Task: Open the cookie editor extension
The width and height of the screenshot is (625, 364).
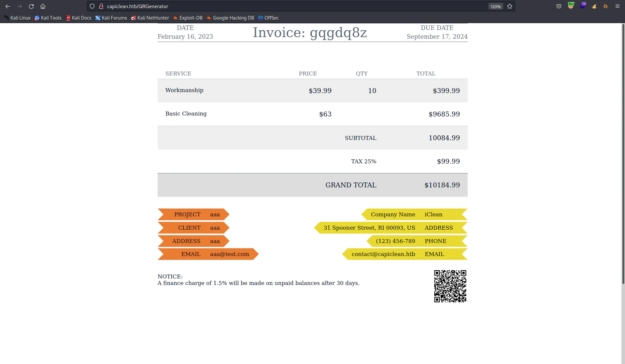Action: coord(606,7)
